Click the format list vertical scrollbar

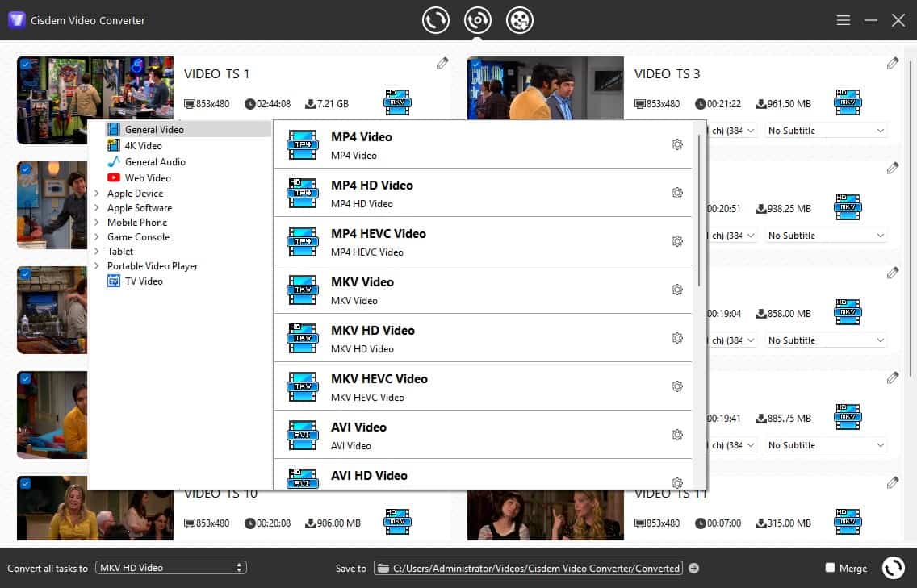point(699,211)
